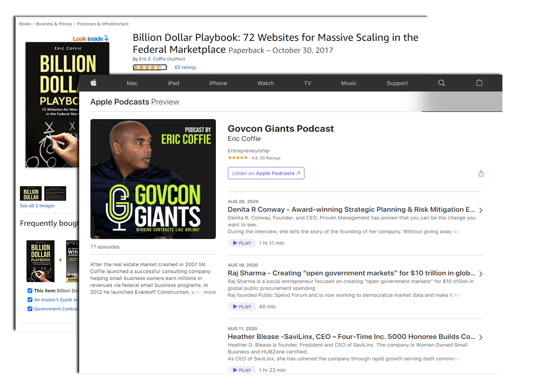This screenshot has height=392, width=534.
Task: Expand the Denita R Conway episode chevron
Action: coord(481,210)
